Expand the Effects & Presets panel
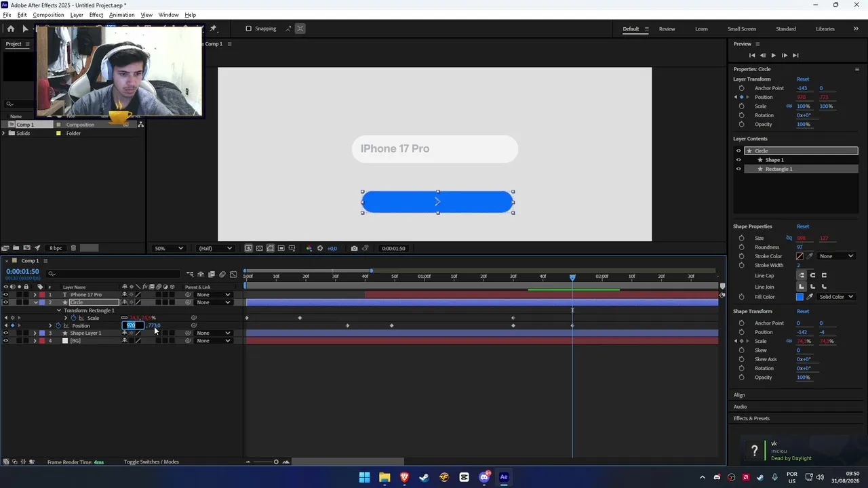Screen dimensions: 868x488 (751, 418)
